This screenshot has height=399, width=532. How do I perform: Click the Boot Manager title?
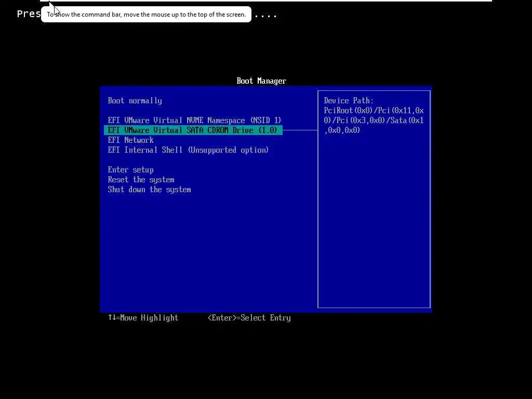[261, 81]
